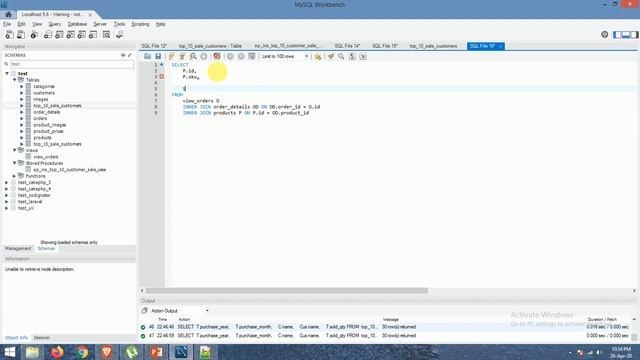Select the view_orders view

(x=46, y=157)
